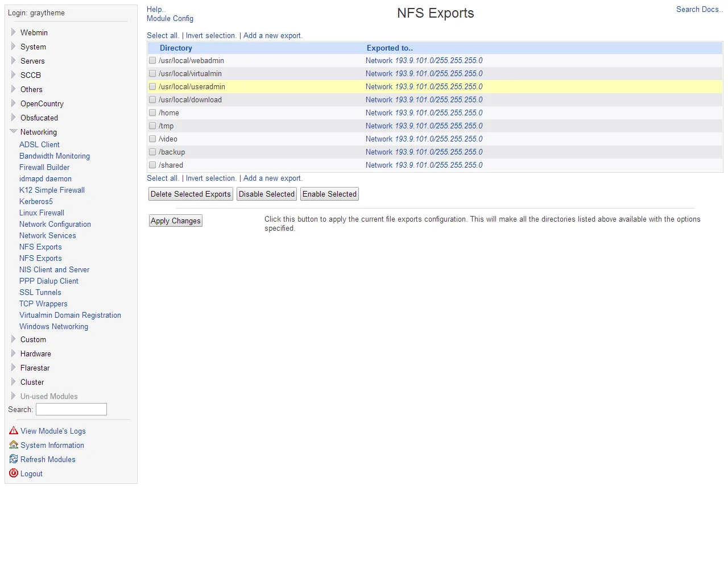
Task: Click inside the Search input field
Action: (x=71, y=409)
